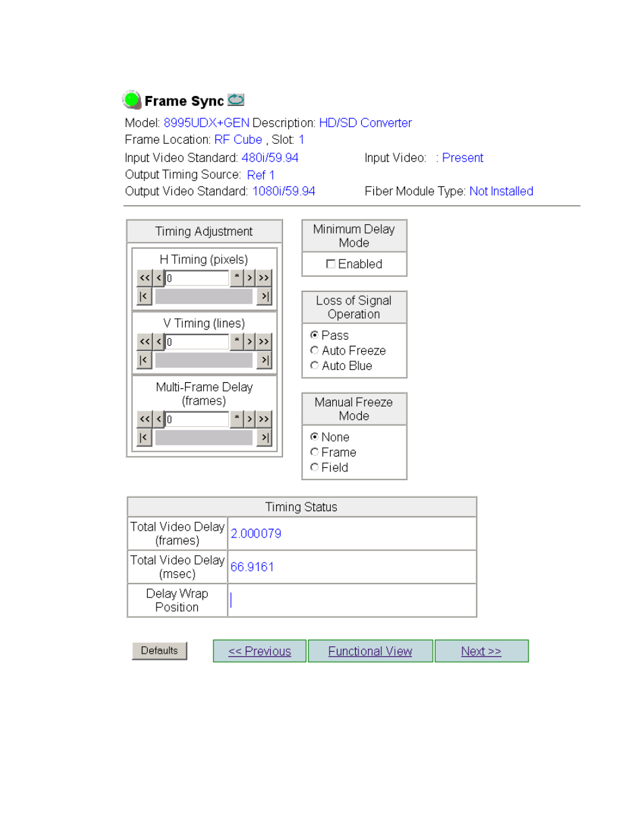This screenshot has width=644, height=834.
Task: Click H Timing coarse decrement double-left arrow
Action: 144,278
